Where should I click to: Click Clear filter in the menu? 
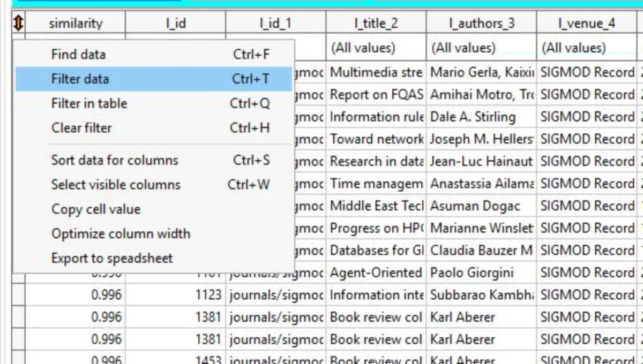(x=154, y=128)
